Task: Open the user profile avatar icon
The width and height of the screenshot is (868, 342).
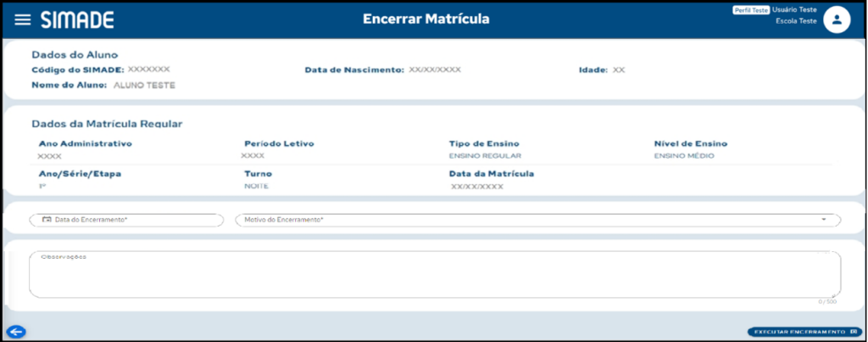Action: tap(837, 20)
